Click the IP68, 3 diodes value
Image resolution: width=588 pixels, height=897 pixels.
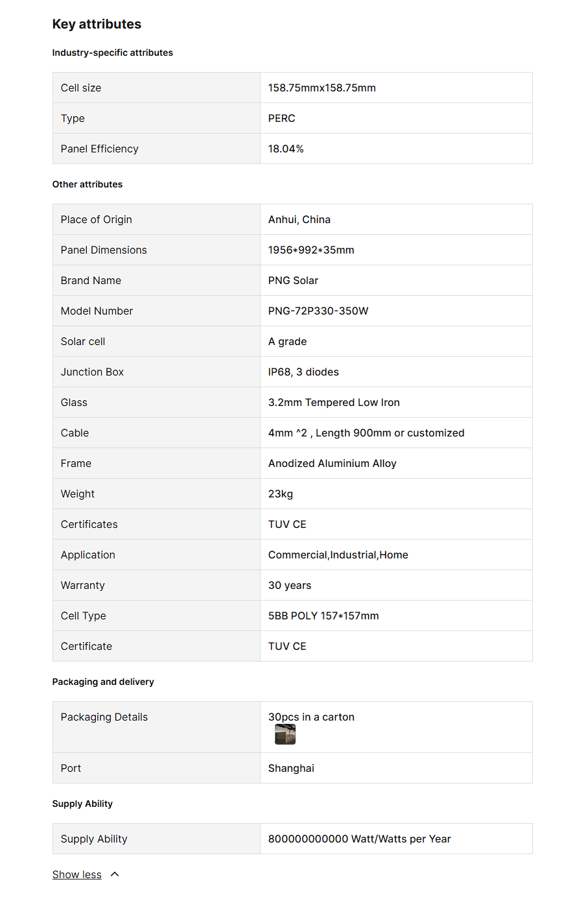click(303, 372)
